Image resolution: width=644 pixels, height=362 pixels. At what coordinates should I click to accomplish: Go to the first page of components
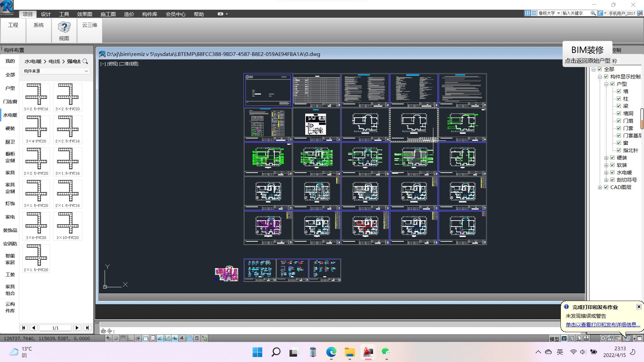(x=23, y=328)
